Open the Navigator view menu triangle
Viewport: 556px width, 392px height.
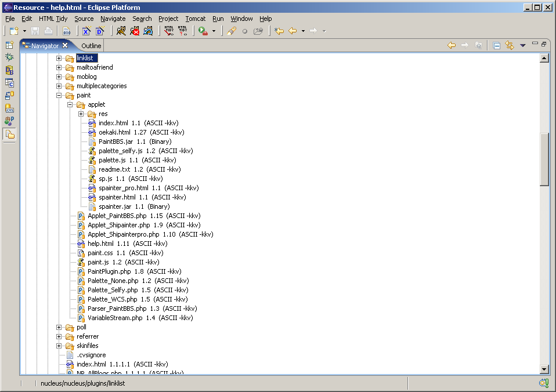pyautogui.click(x=523, y=45)
